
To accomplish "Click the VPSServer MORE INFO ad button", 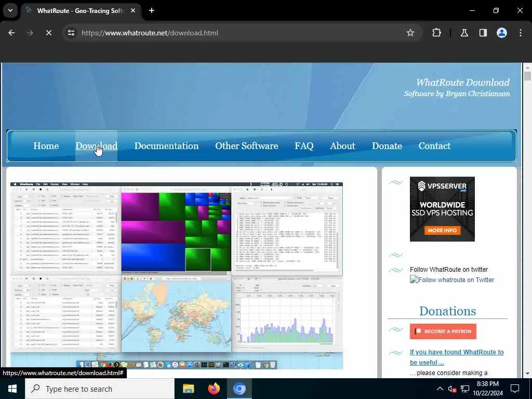I will (x=442, y=230).
